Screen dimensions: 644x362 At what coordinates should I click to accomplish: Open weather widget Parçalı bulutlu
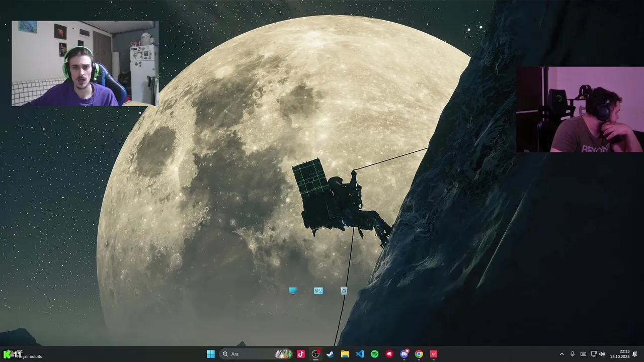click(x=23, y=354)
